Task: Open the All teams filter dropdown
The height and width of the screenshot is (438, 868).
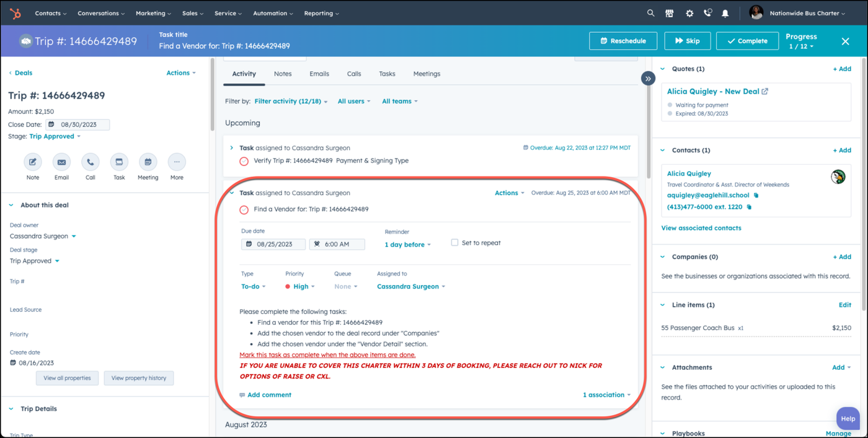Action: [x=400, y=101]
